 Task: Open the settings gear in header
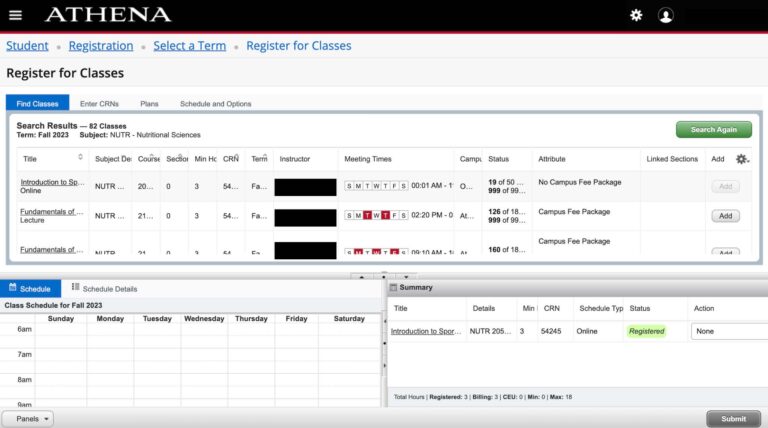[636, 15]
